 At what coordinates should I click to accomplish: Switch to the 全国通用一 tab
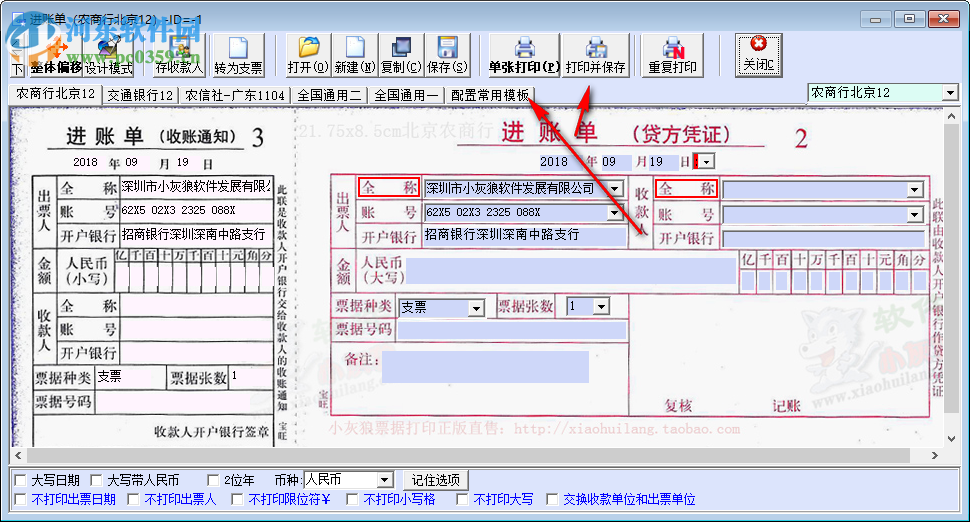406,95
